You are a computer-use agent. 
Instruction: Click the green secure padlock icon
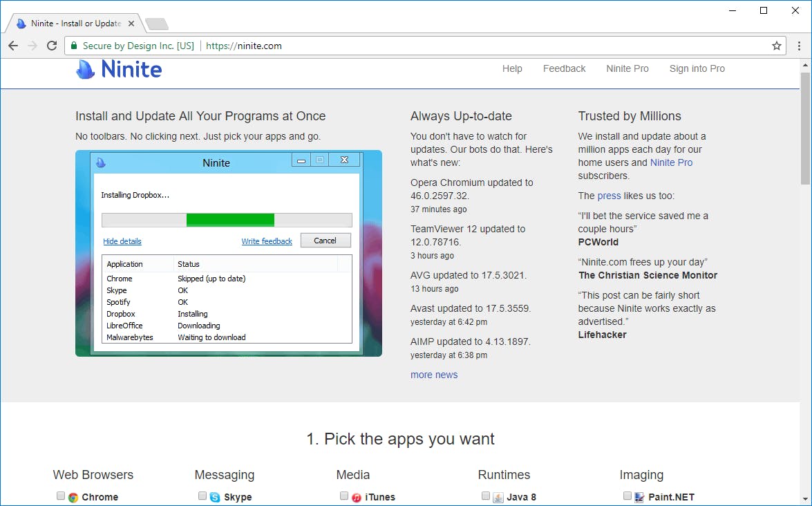point(73,46)
